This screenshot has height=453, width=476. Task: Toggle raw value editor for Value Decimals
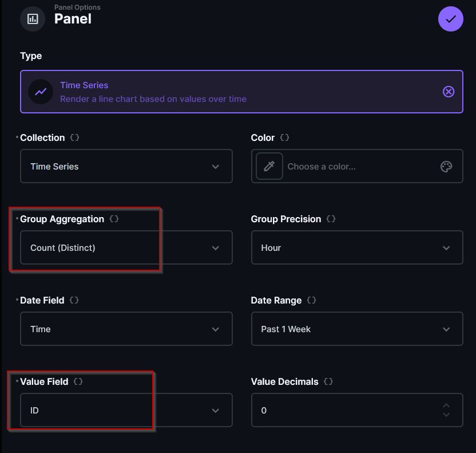328,381
